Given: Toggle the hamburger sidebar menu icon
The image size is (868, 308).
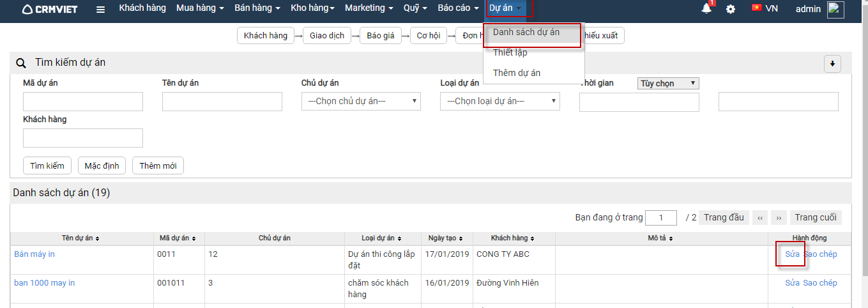Looking at the screenshot, I should tap(100, 10).
